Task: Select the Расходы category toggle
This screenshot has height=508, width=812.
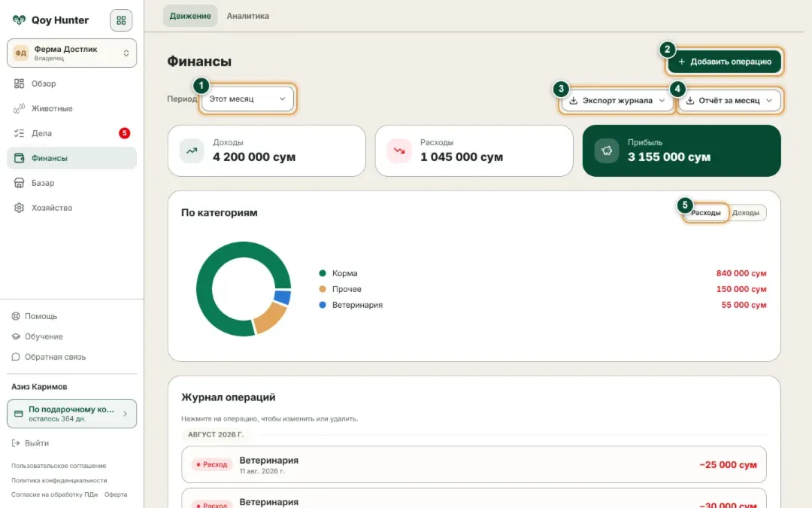Action: pyautogui.click(x=705, y=212)
